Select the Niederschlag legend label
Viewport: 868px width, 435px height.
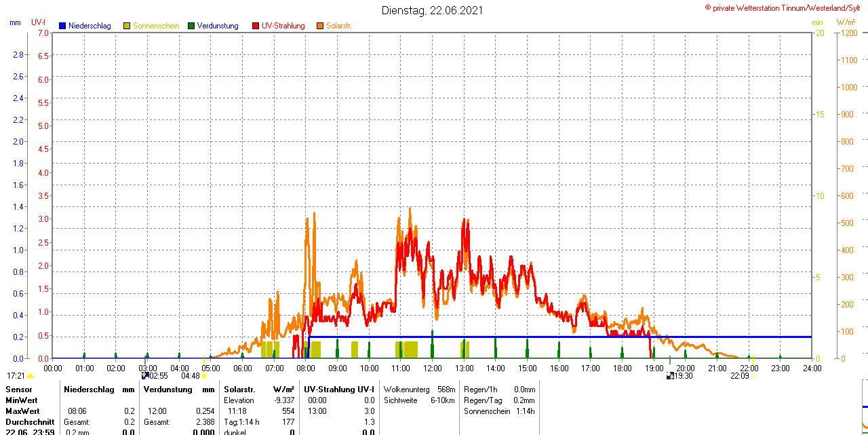[90, 26]
